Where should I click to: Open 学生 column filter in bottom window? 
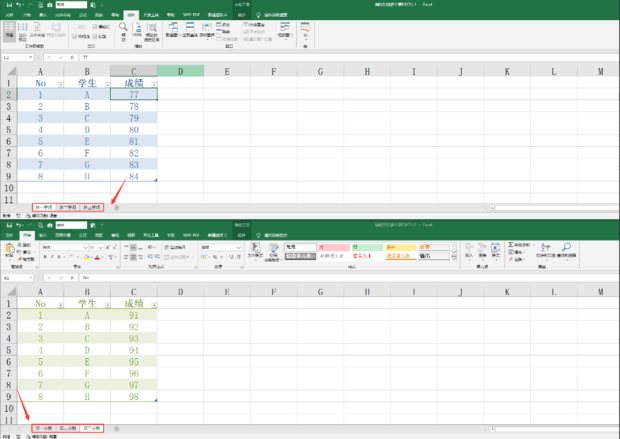tap(108, 305)
